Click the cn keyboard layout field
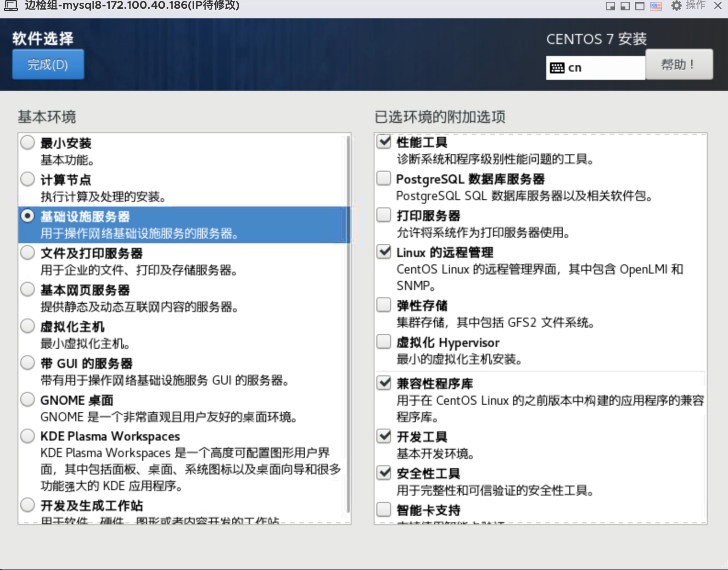The width and height of the screenshot is (728, 570). pos(595,68)
